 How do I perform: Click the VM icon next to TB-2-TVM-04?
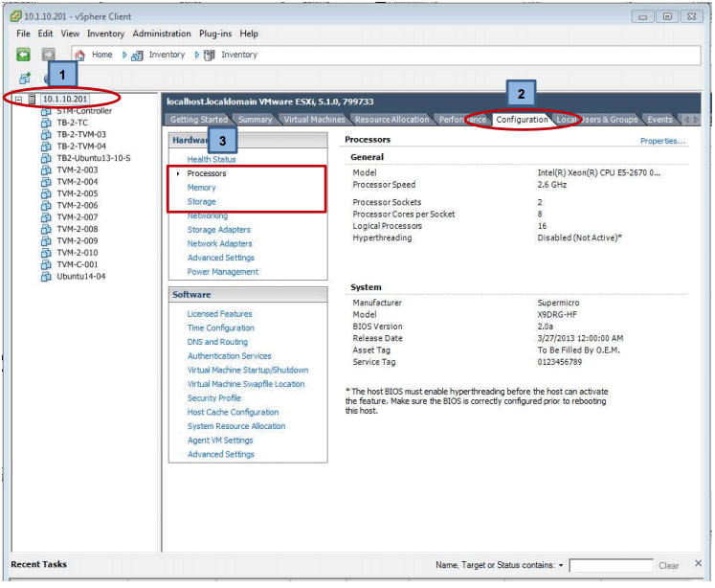click(46, 147)
